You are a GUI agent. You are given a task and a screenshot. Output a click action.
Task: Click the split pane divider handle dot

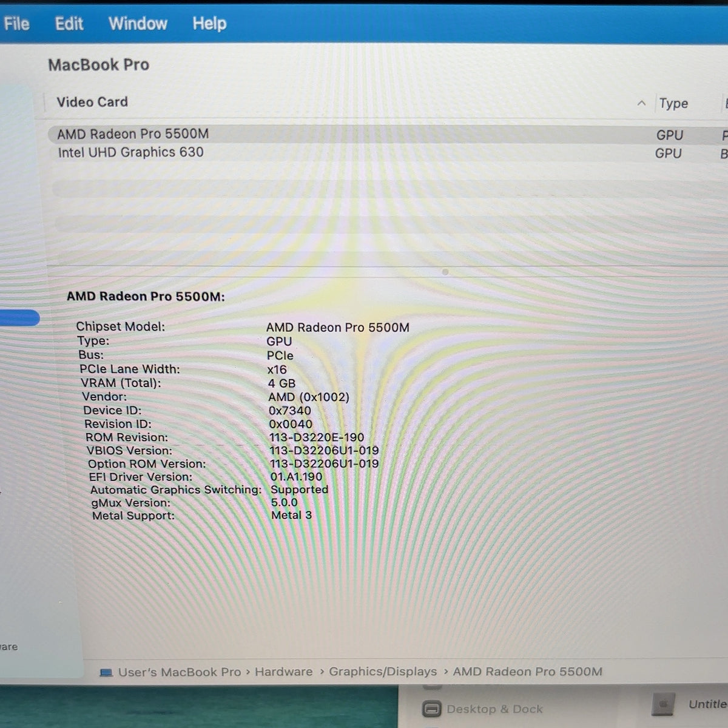[445, 272]
